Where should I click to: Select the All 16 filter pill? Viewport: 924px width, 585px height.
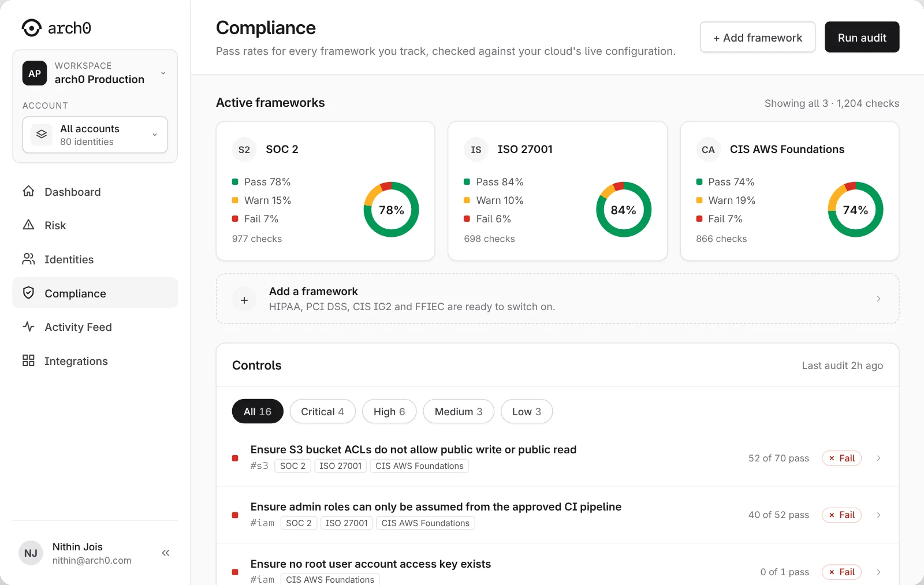pyautogui.click(x=258, y=411)
